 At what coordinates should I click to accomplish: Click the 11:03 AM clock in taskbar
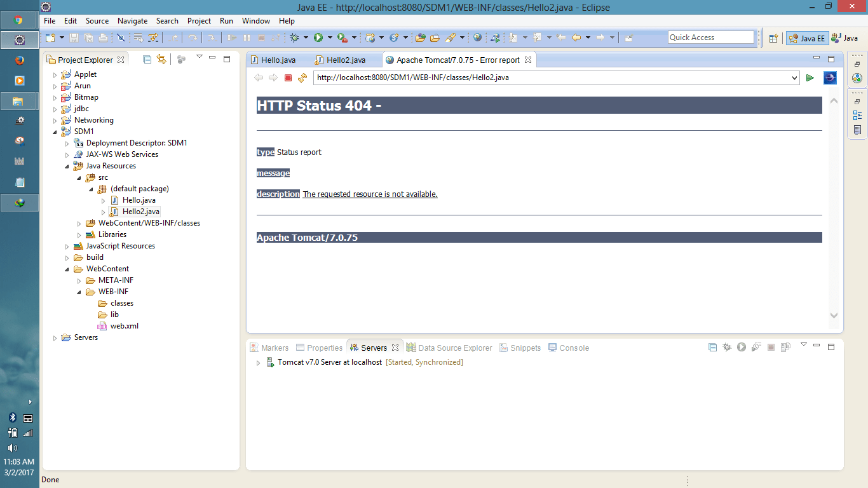(x=19, y=462)
